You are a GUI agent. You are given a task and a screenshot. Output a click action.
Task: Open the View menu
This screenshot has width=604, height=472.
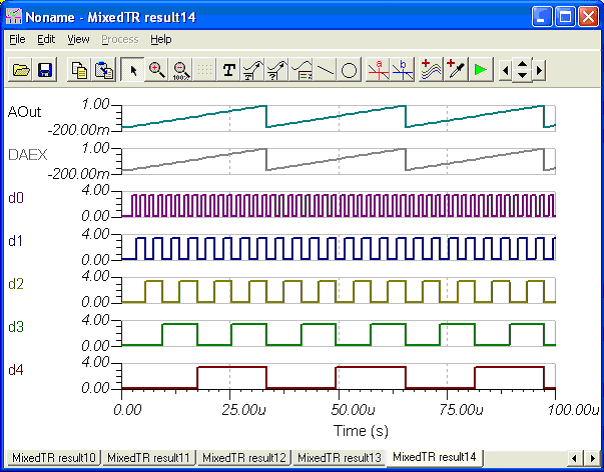tap(78, 39)
